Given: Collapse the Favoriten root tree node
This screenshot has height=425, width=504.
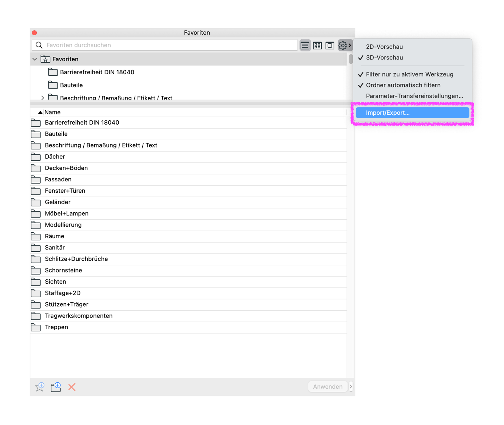Looking at the screenshot, I should [35, 59].
